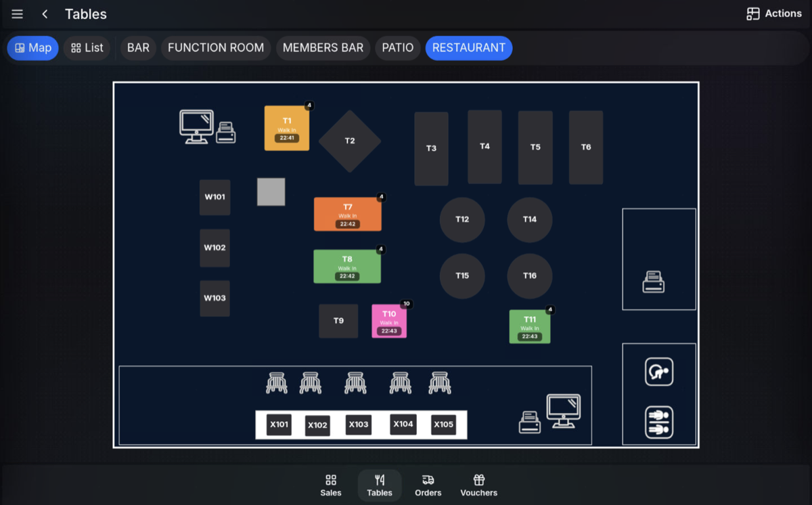
Task: Click the bar stool icon above X103
Action: coord(355,382)
